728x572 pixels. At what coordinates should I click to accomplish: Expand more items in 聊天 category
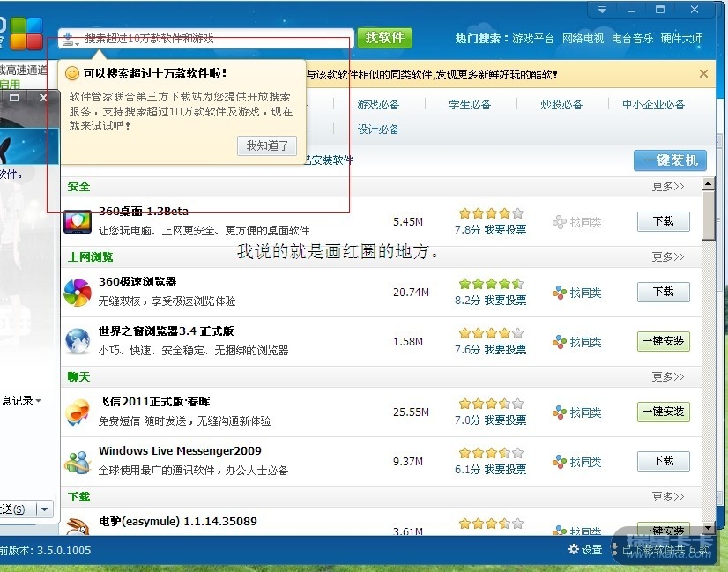tap(668, 376)
